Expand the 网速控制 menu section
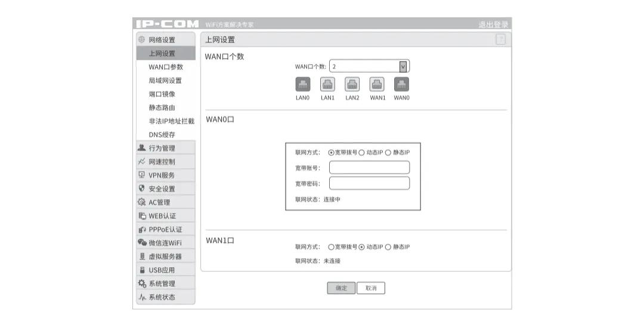 [x=166, y=162]
